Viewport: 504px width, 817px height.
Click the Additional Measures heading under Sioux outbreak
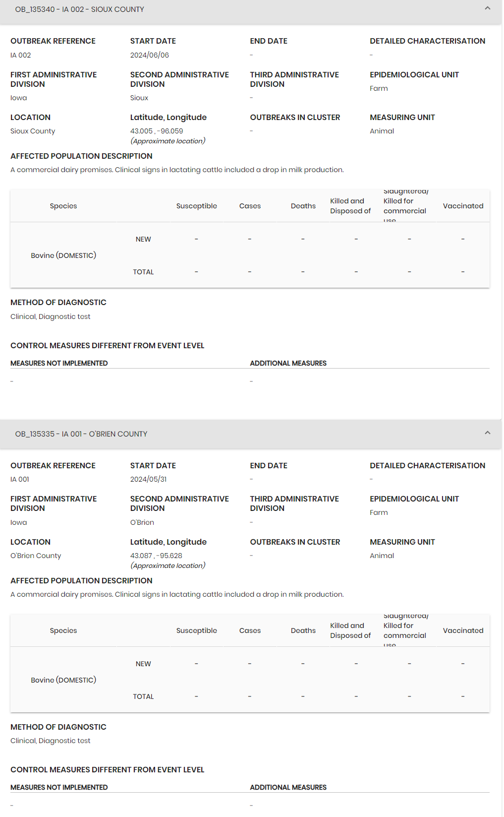288,363
